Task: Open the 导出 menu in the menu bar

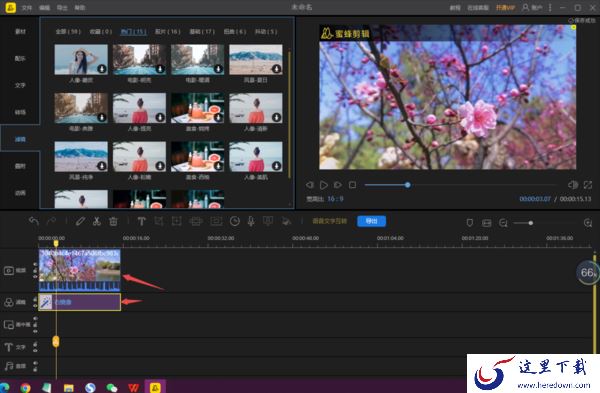Action: pyautogui.click(x=62, y=8)
